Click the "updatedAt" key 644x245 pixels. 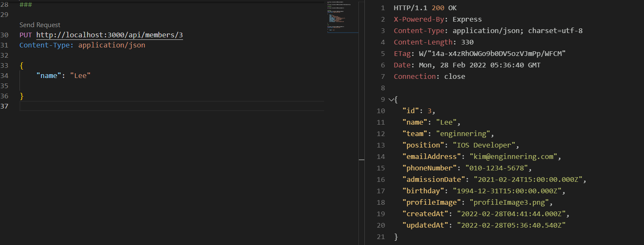[x=425, y=226]
